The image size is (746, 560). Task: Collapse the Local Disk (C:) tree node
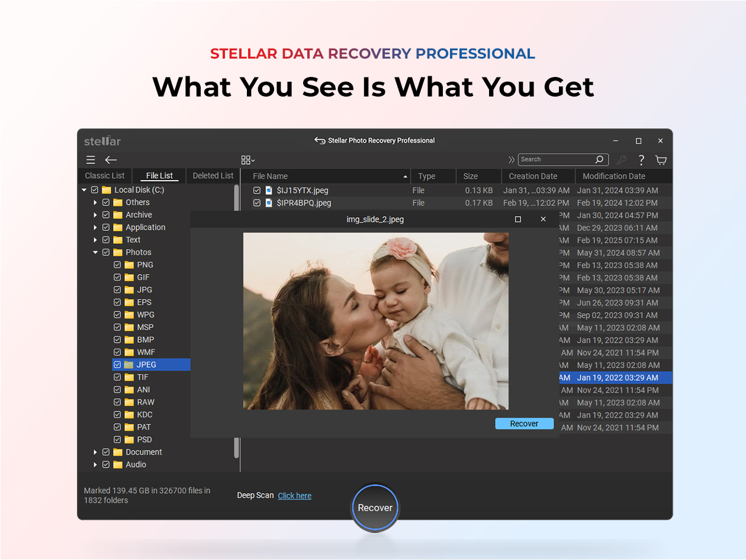(x=84, y=190)
